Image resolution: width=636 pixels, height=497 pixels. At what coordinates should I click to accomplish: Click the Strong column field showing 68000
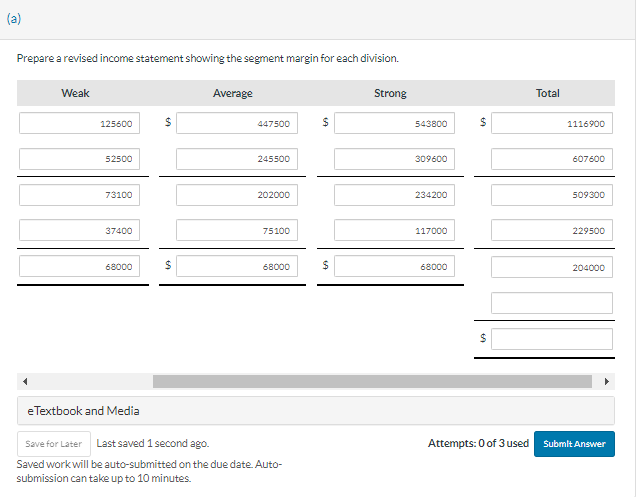[x=394, y=266]
